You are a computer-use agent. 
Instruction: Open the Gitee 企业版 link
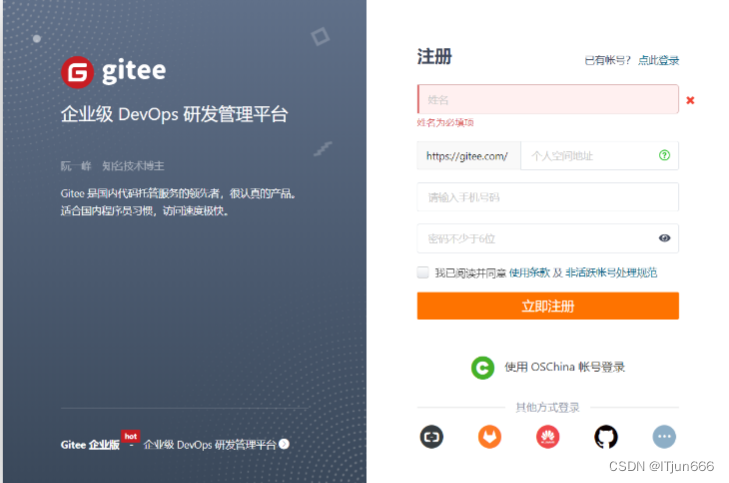tap(90, 445)
